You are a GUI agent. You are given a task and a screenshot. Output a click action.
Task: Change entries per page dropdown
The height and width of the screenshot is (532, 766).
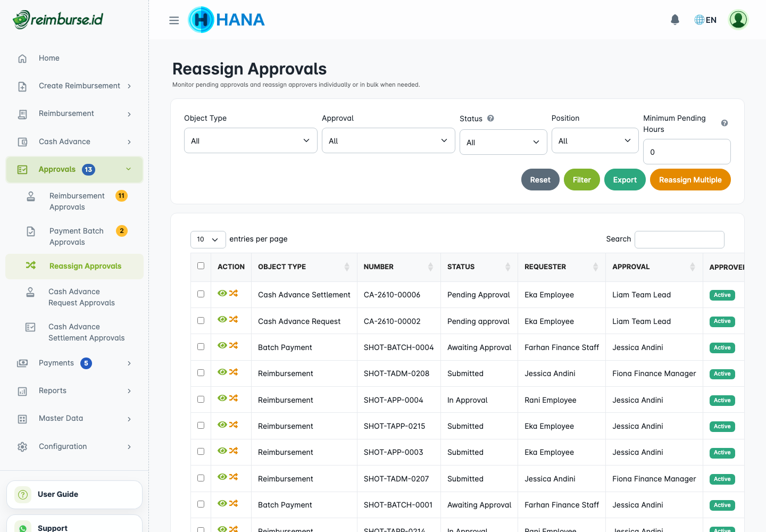208,239
